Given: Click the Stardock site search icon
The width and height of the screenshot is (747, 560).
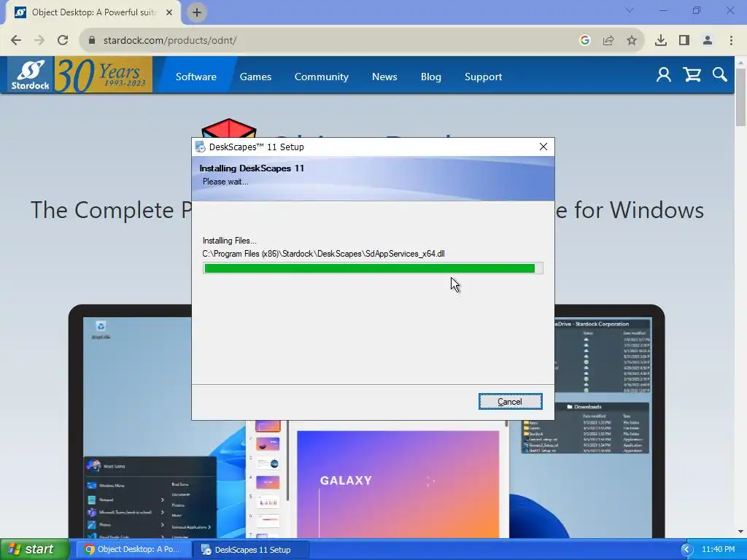Looking at the screenshot, I should [720, 75].
